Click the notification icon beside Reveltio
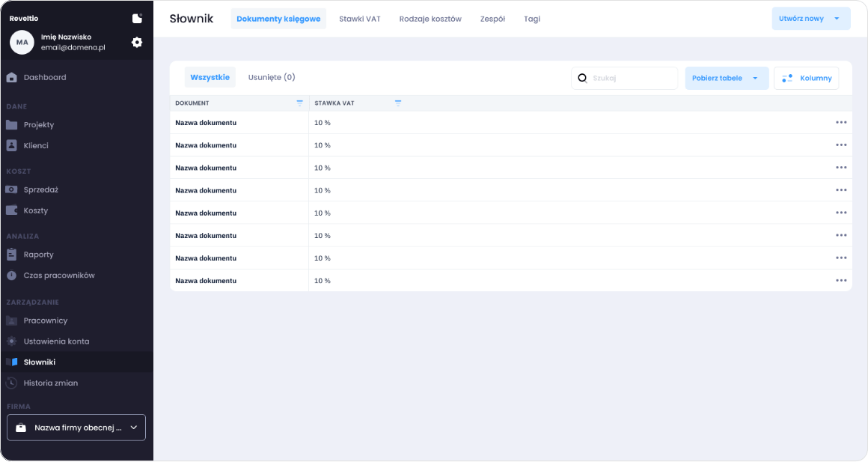The image size is (868, 462). click(137, 18)
